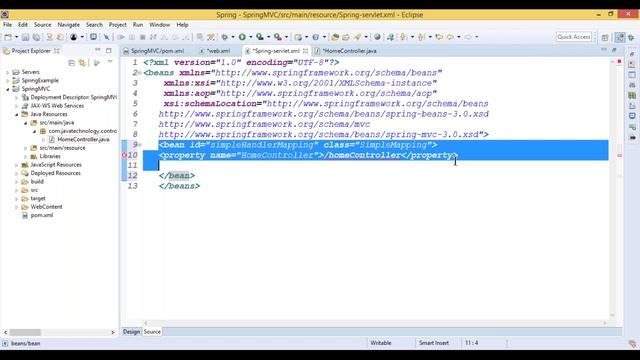Screen dimensions: 640x360
Task: Expand the WebContent folder
Action: click(16, 207)
